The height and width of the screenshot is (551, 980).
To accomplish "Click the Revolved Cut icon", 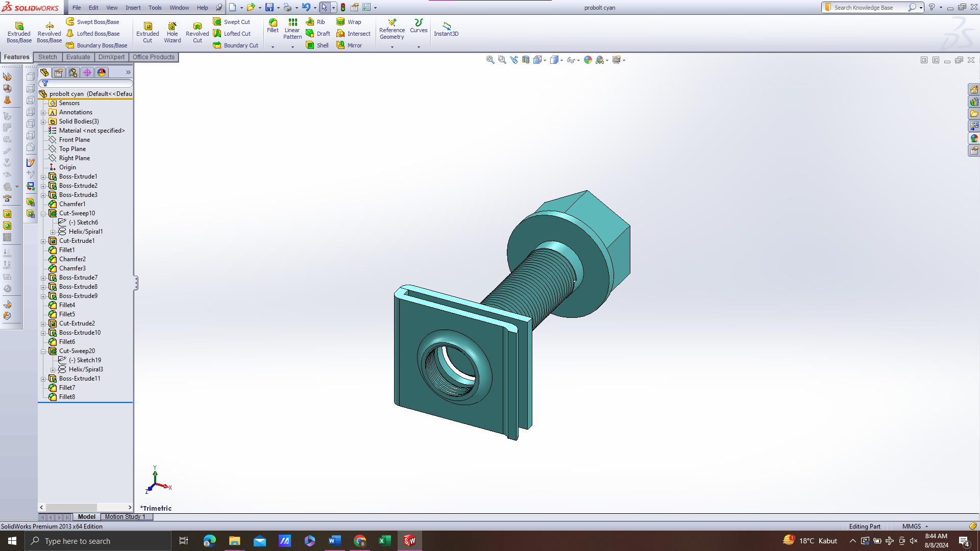I will (x=197, y=32).
